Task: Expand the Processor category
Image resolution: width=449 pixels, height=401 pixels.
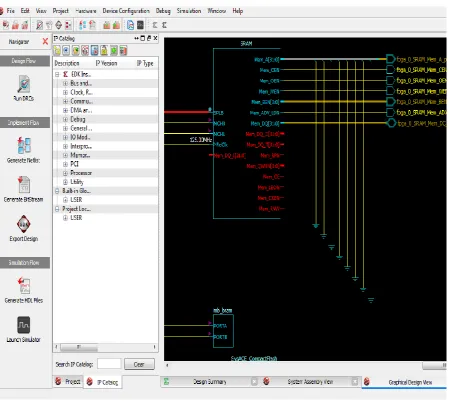Action: pos(65,173)
